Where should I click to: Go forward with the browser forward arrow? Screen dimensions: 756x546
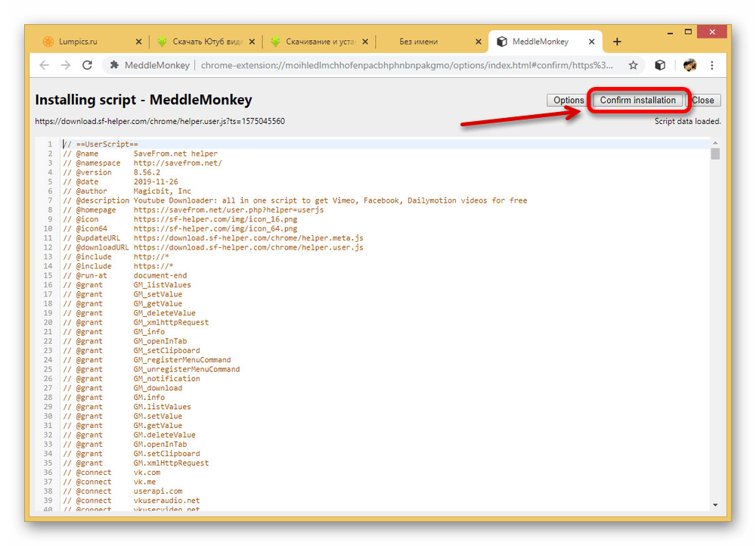(x=66, y=65)
